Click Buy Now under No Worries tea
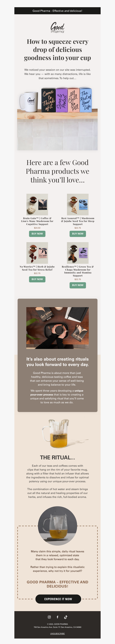 pos(37,279)
